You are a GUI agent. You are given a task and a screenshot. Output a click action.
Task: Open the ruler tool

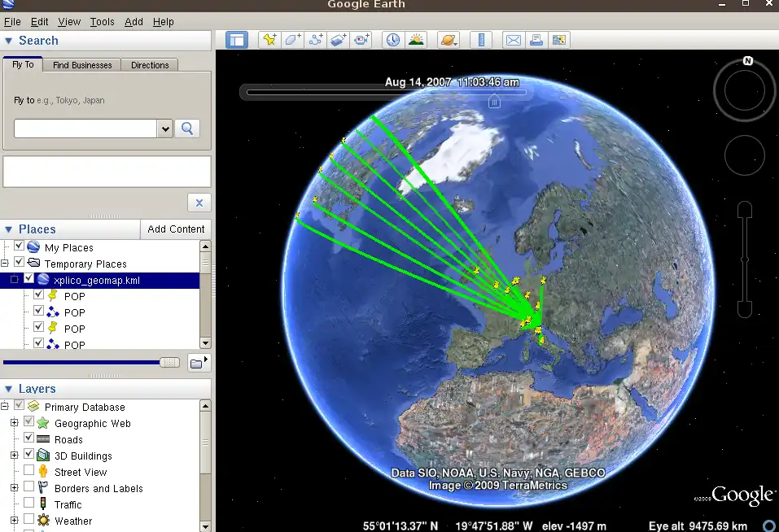click(x=481, y=40)
